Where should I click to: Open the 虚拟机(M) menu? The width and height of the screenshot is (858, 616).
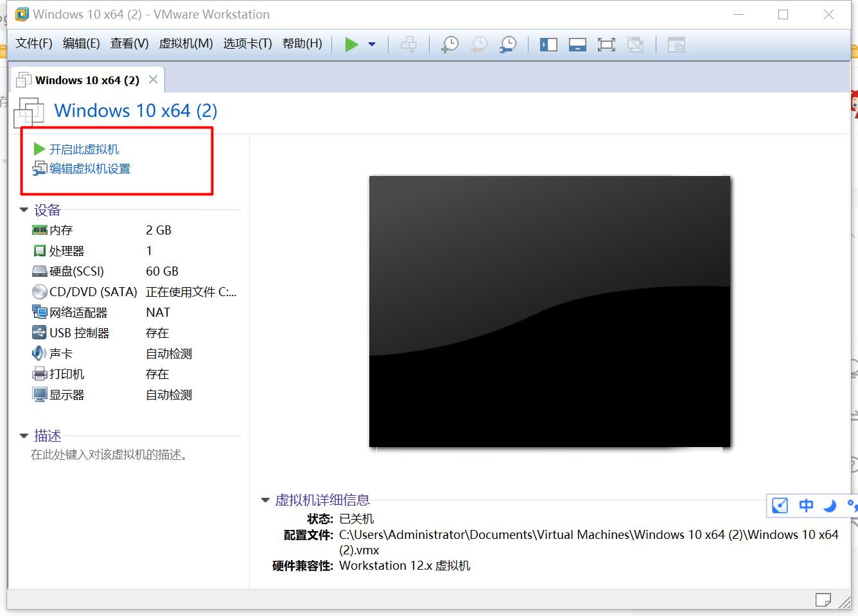pos(186,43)
